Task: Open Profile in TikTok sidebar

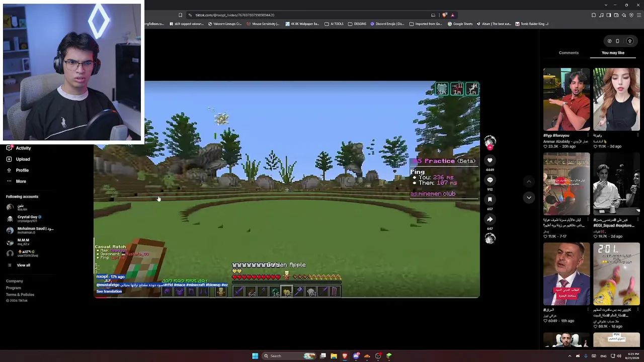Action: click(18, 170)
